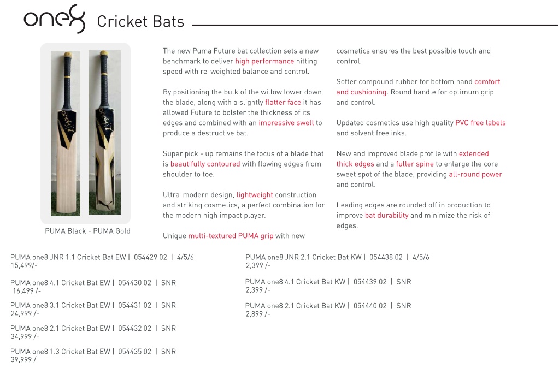Select the one8 4.1 Cricket Bat EW entry
559x392 pixels.
point(93,287)
